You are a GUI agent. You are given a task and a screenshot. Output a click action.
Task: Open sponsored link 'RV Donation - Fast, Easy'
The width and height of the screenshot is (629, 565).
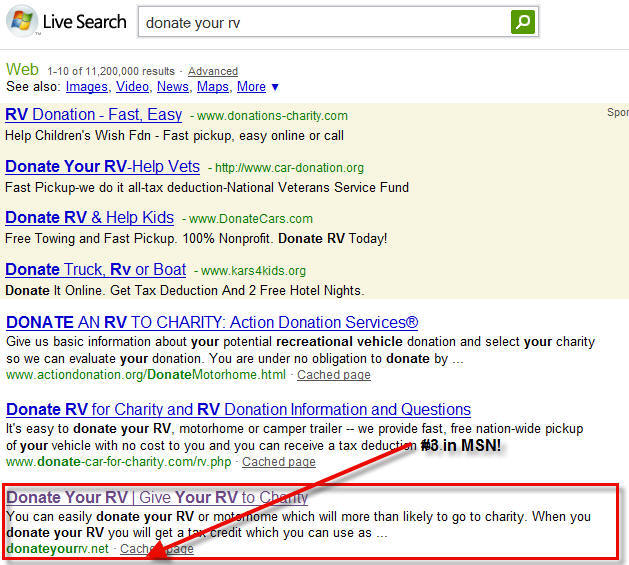93,115
